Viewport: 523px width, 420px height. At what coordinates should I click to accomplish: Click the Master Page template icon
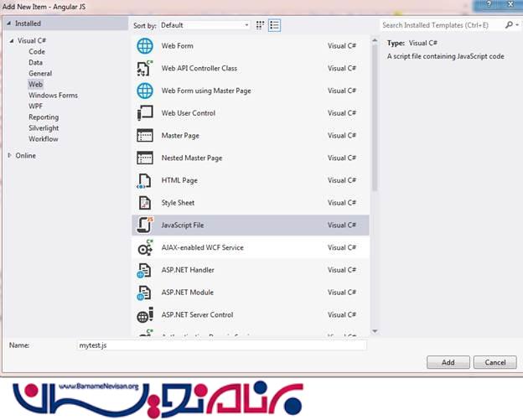pyautogui.click(x=145, y=136)
